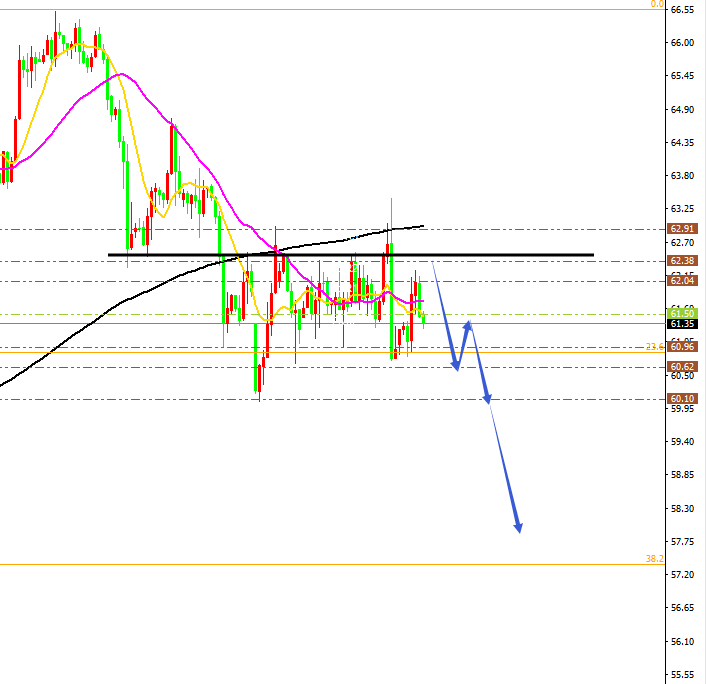
Task: Select the 23.6 Fibonacci level label
Action: [655, 346]
